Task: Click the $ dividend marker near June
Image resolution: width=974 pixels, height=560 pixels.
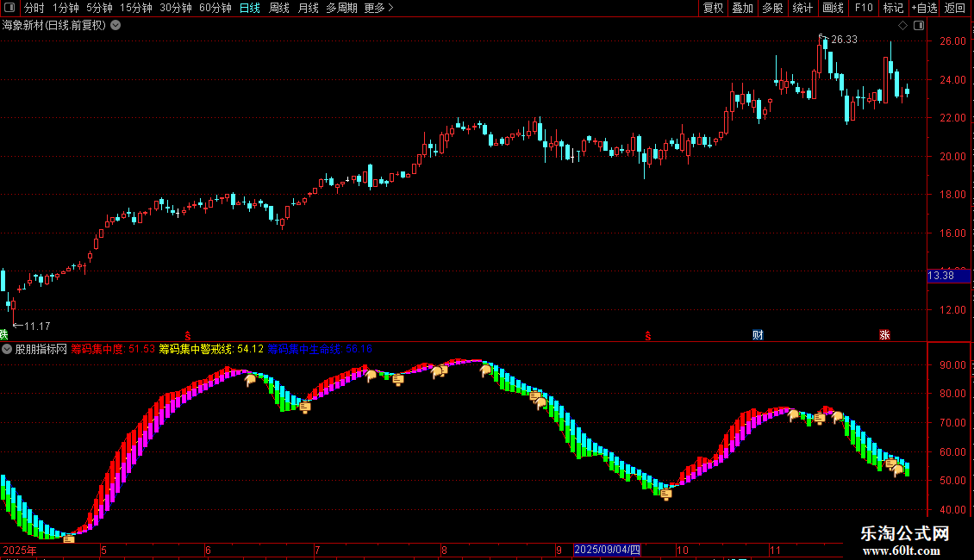Action: click(188, 336)
